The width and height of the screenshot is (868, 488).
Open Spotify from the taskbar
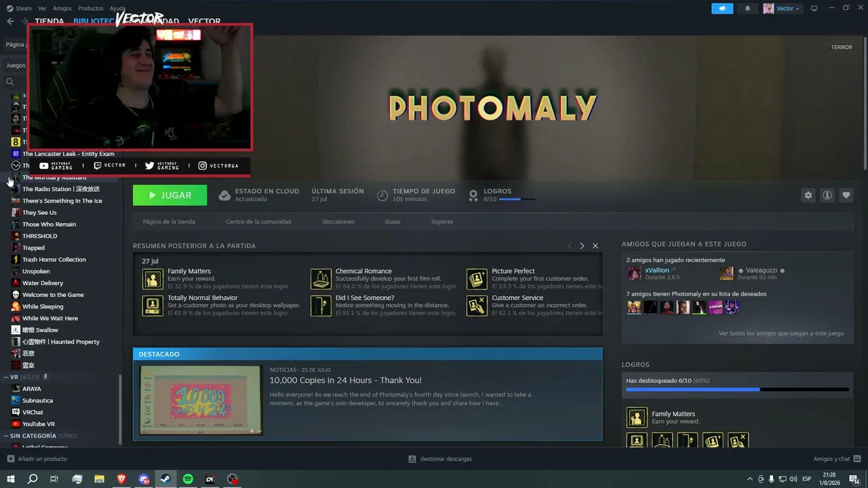point(188,479)
